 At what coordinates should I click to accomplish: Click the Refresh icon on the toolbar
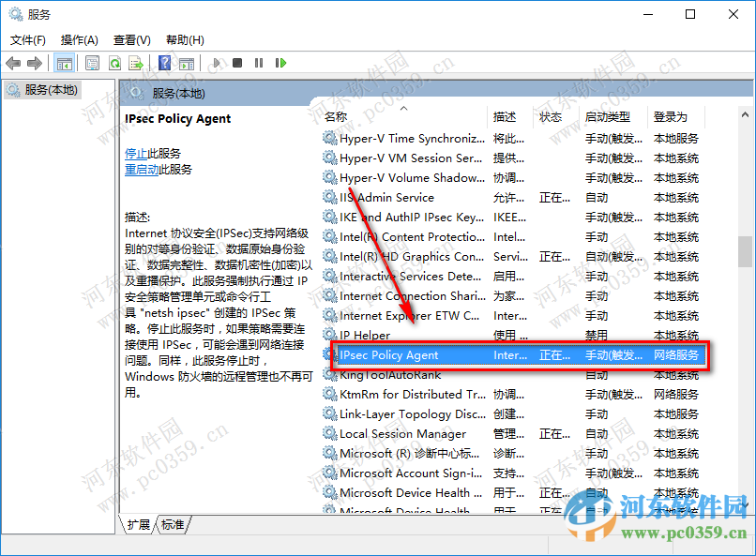click(x=113, y=63)
